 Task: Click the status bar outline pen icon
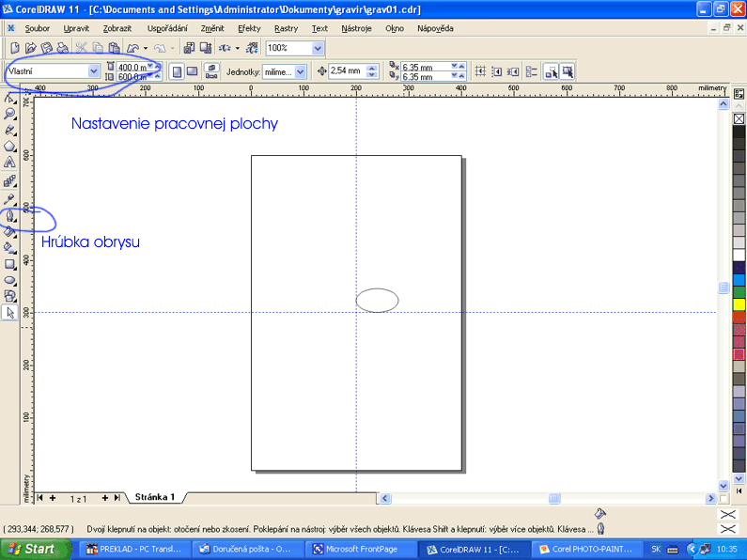click(x=600, y=528)
